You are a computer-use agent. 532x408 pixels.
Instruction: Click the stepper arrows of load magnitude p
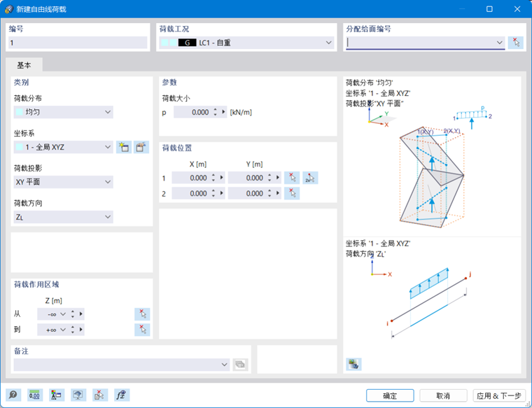pos(215,112)
